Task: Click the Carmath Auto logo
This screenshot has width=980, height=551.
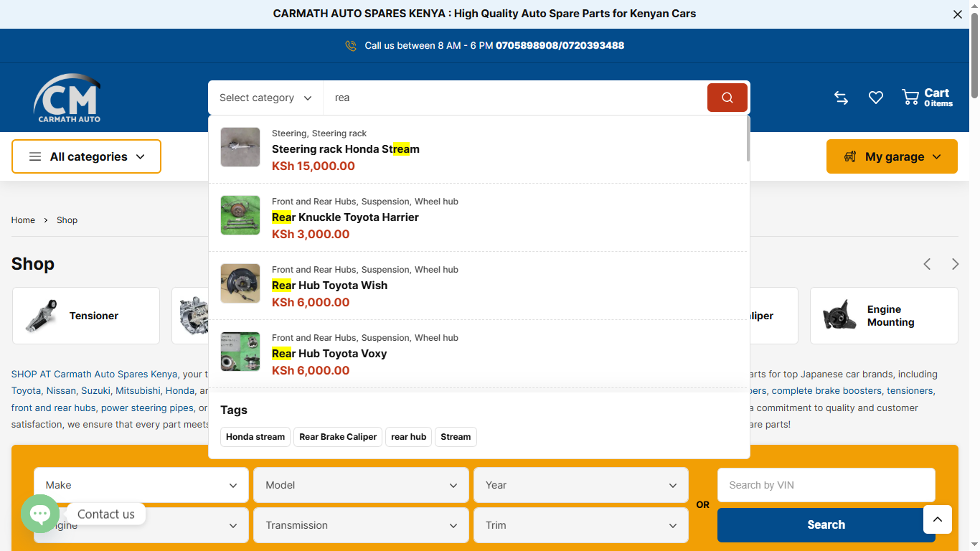Action: point(67,98)
